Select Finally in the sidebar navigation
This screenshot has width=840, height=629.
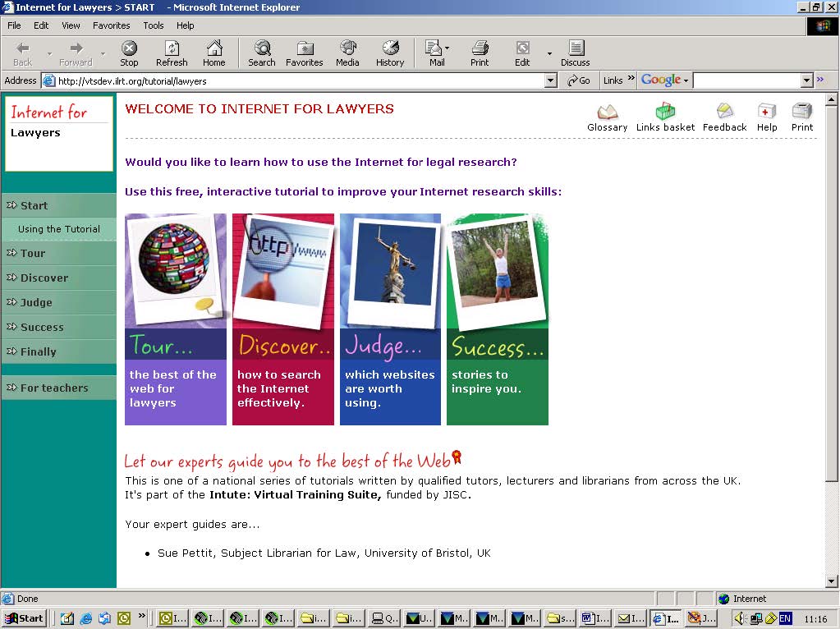[59, 351]
